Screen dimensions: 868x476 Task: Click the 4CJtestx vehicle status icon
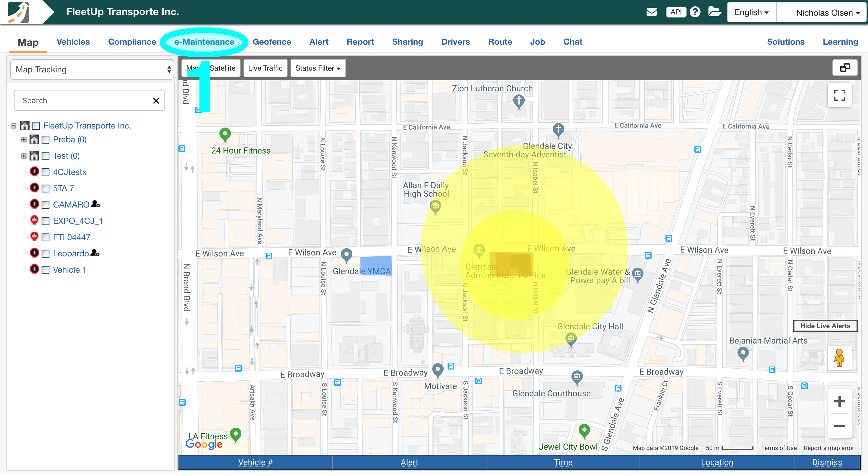point(34,172)
